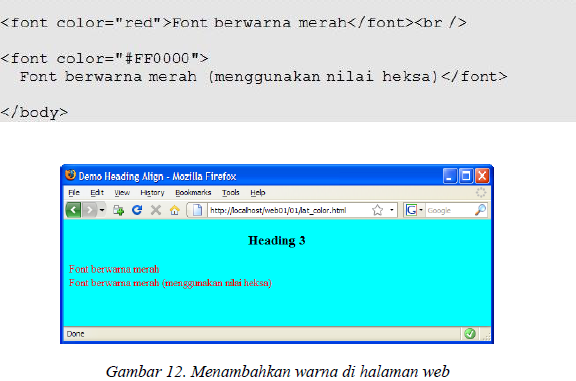Click red text containing 'menggunakan nilai heksa'
576x381 pixels.
(x=170, y=283)
